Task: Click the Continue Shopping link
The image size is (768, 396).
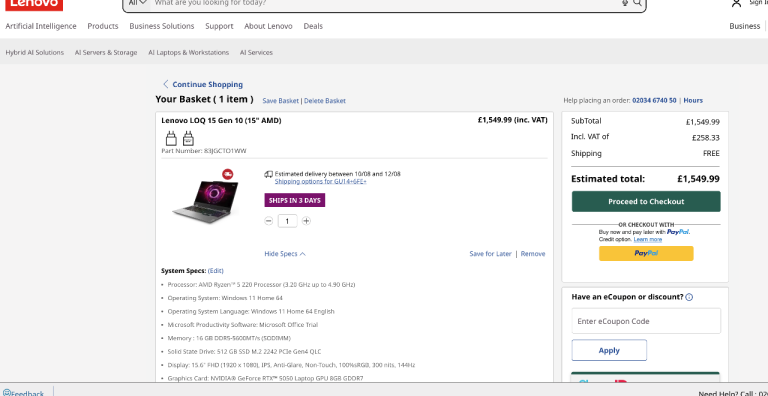Action: tap(207, 84)
